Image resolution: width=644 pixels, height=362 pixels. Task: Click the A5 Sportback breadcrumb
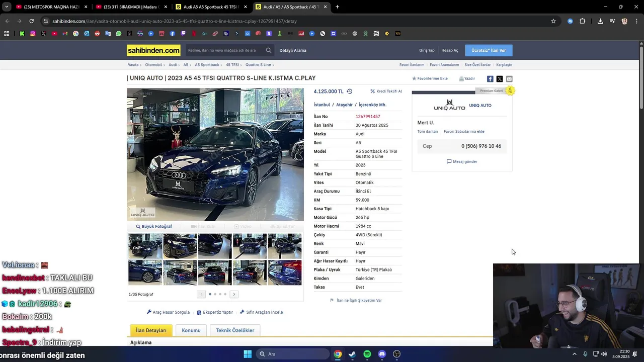click(207, 65)
